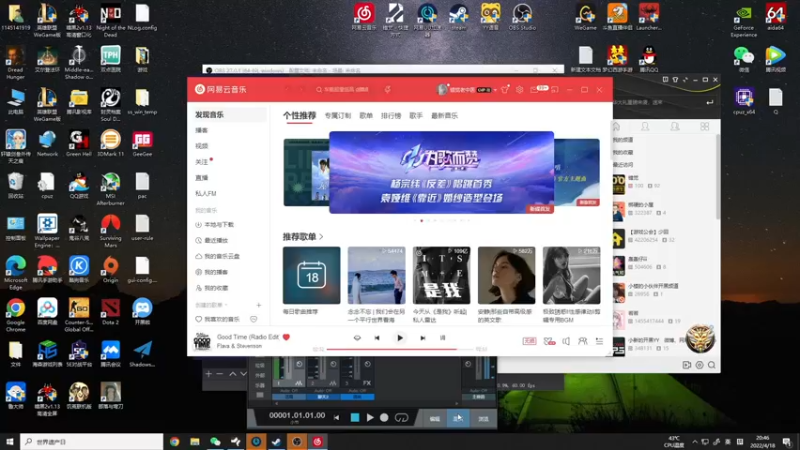Click the sound quality badge in player bar

[x=529, y=341]
